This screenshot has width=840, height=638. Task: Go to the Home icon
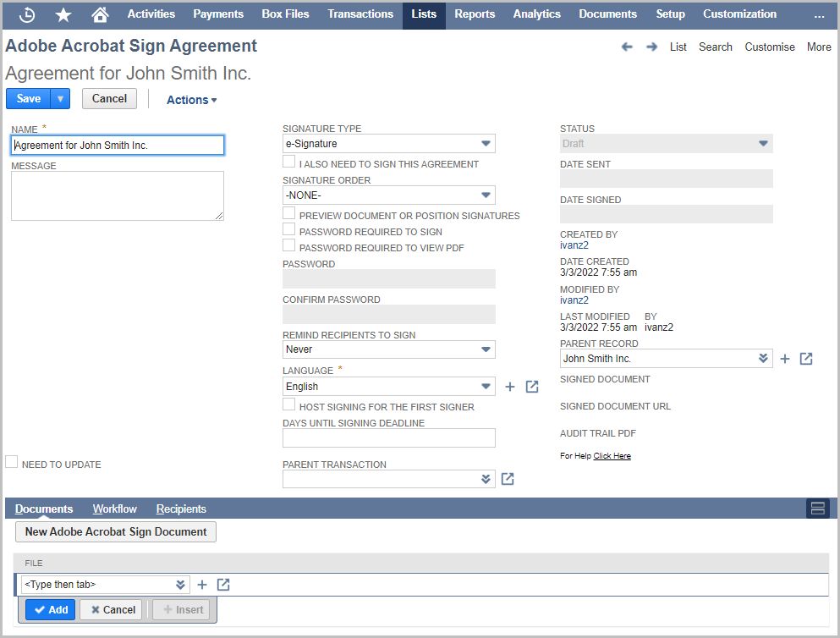coord(100,14)
